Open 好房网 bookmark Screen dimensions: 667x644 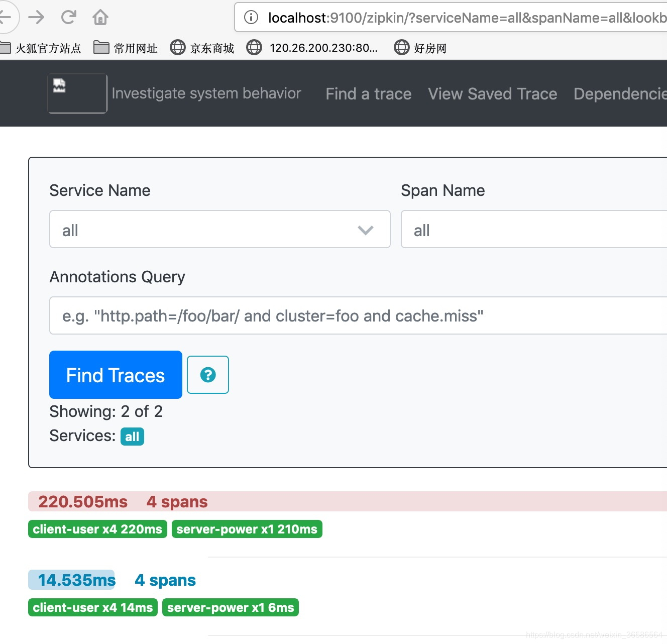pyautogui.click(x=420, y=48)
